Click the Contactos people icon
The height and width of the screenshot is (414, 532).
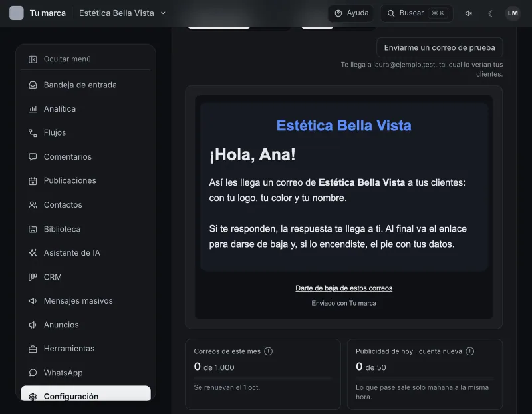tap(33, 205)
